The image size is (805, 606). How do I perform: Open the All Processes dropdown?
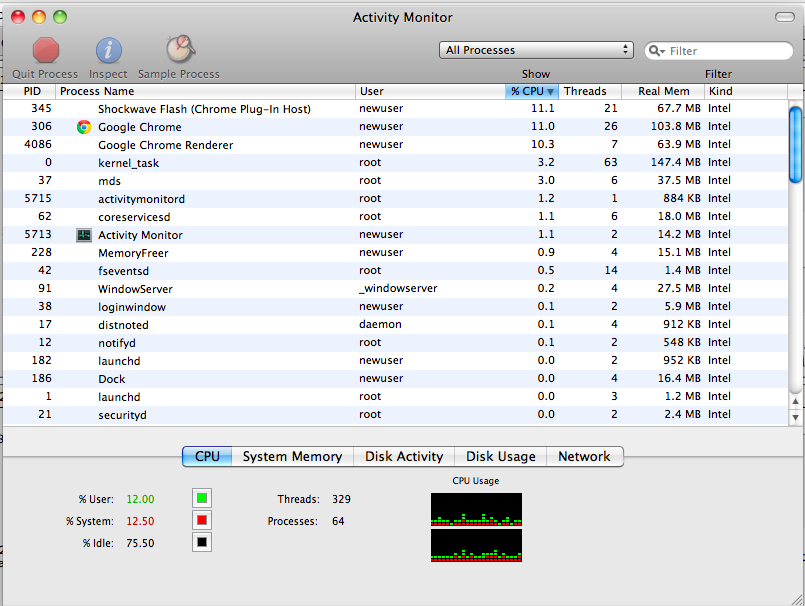pos(536,50)
